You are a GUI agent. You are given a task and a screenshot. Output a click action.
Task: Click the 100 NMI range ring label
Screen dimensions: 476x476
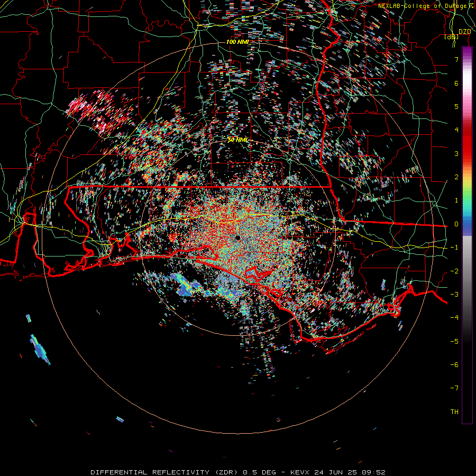237,42
